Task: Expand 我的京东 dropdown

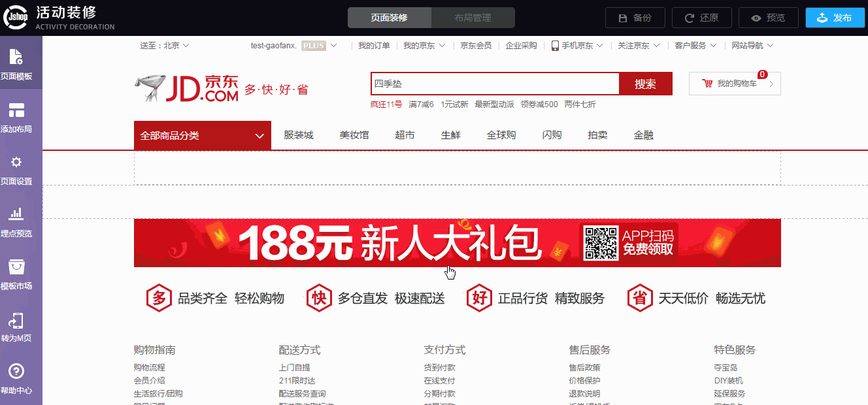Action: [x=424, y=46]
